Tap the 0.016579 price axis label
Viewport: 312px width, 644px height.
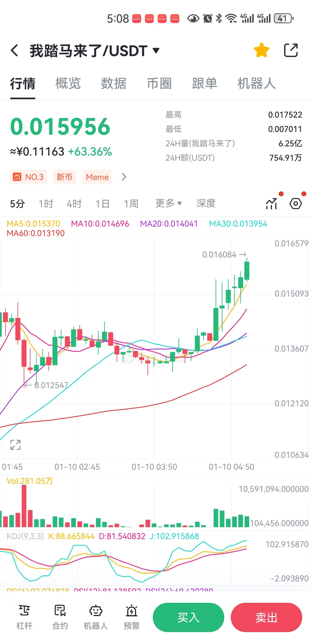click(291, 244)
